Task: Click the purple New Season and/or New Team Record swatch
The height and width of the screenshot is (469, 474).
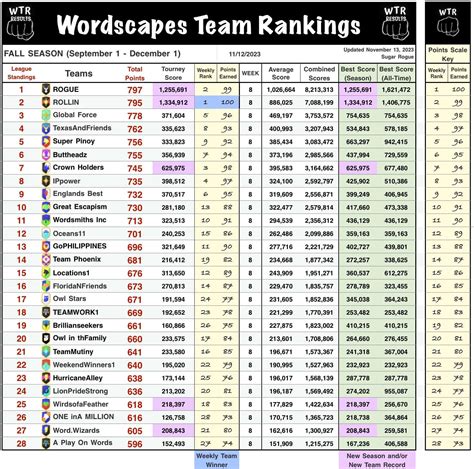Action: pyautogui.click(x=377, y=460)
